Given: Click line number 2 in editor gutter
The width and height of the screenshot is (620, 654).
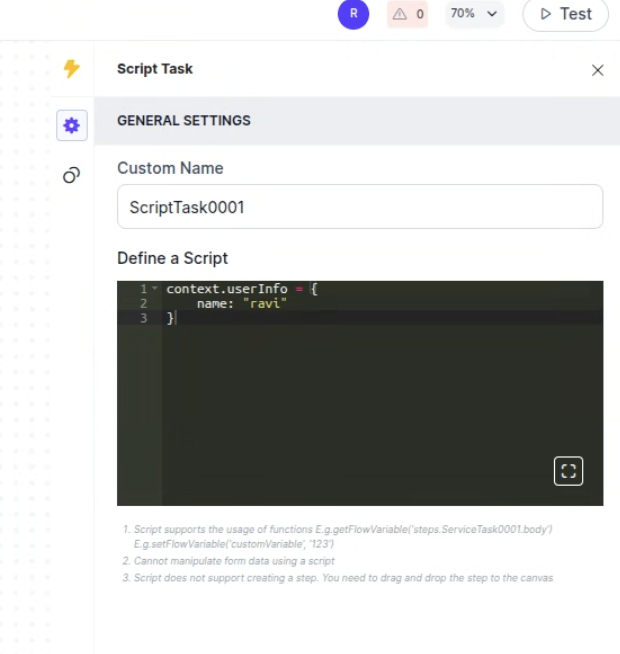Looking at the screenshot, I should pos(143,303).
